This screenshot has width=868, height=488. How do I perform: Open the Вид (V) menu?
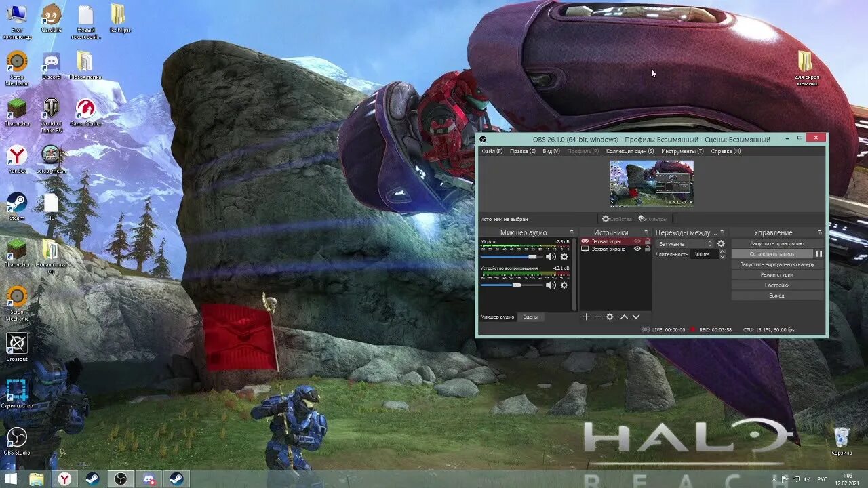551,151
